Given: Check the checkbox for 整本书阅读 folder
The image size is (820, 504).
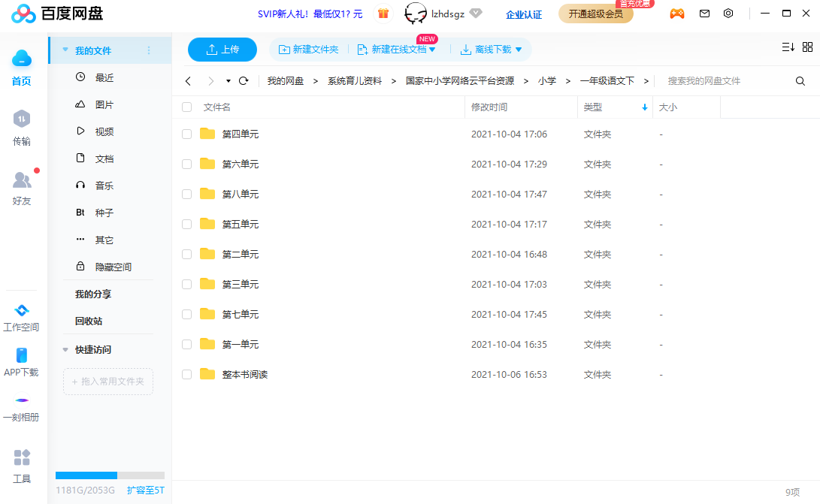Looking at the screenshot, I should pos(186,374).
